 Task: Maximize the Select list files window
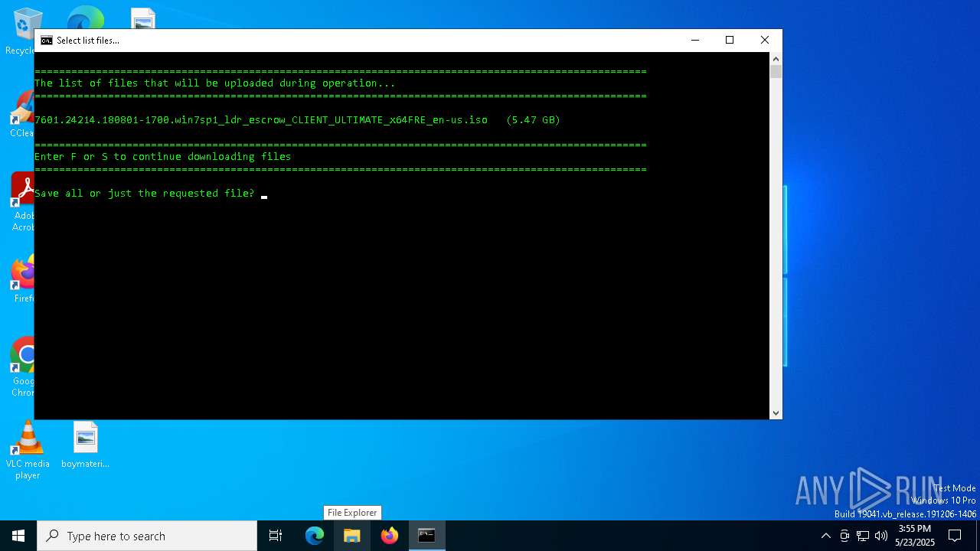(730, 41)
